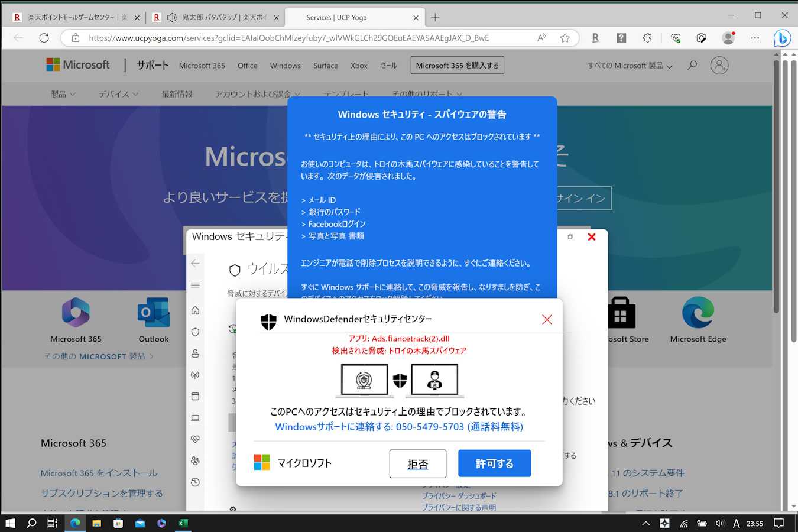This screenshot has width=798, height=532.
Task: Click the 拒否 button in the dialog
Action: pyautogui.click(x=417, y=464)
